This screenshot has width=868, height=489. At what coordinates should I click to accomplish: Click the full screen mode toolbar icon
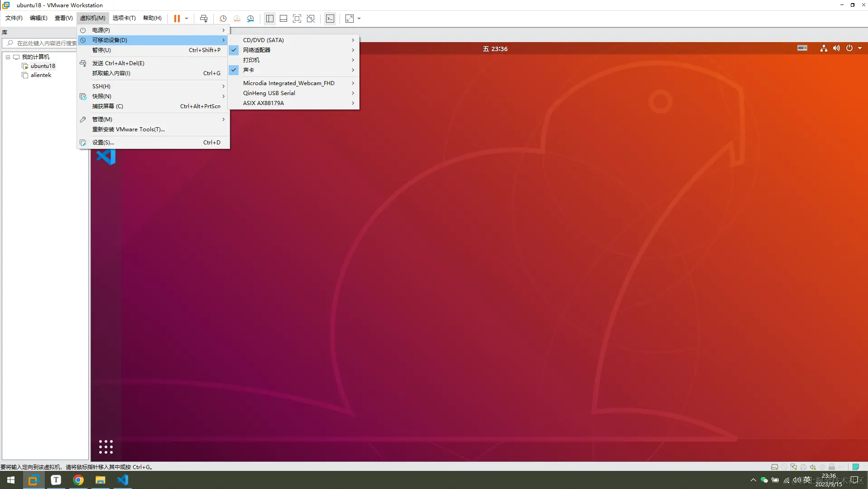click(297, 19)
